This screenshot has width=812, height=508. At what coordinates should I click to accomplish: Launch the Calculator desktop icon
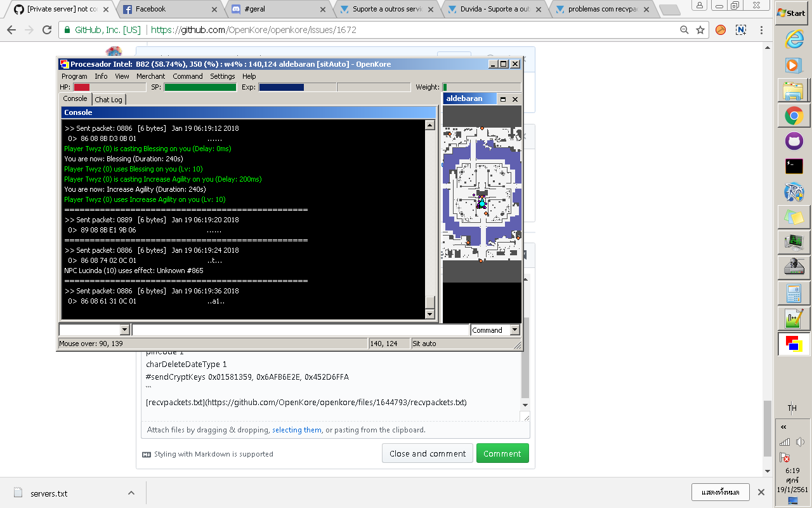pyautogui.click(x=794, y=293)
